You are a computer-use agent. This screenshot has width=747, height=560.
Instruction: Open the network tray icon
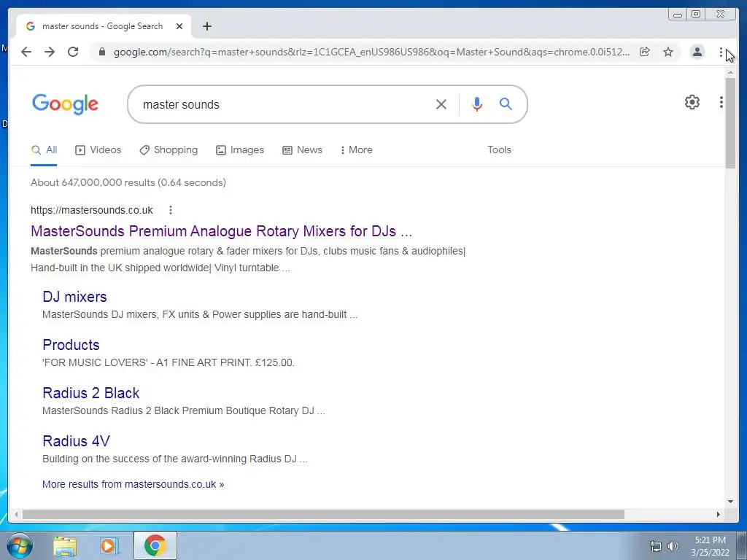(x=656, y=546)
